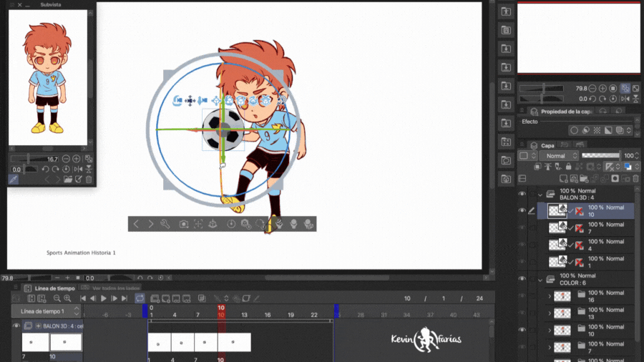
Task: Delete the image in Subvista panel
Action: 89,180
